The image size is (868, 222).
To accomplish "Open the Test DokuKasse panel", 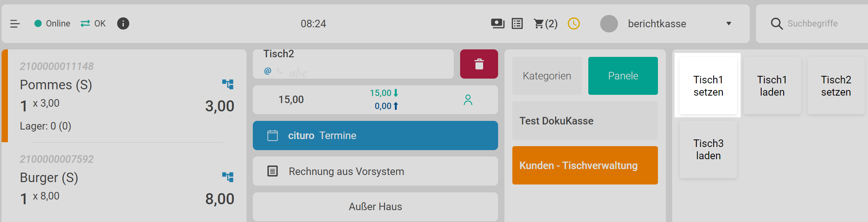I will pyautogui.click(x=585, y=121).
